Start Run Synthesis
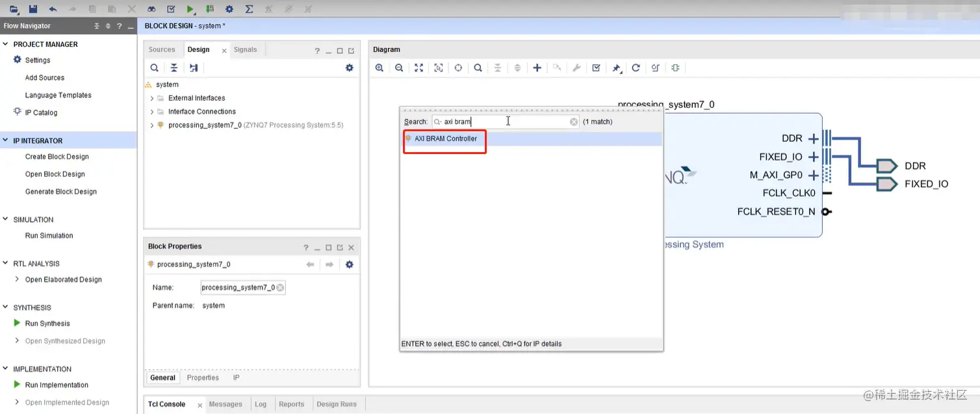 pyautogui.click(x=47, y=323)
